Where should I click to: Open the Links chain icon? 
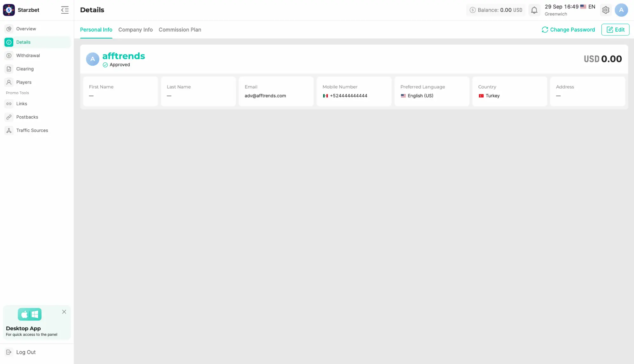[x=9, y=104]
